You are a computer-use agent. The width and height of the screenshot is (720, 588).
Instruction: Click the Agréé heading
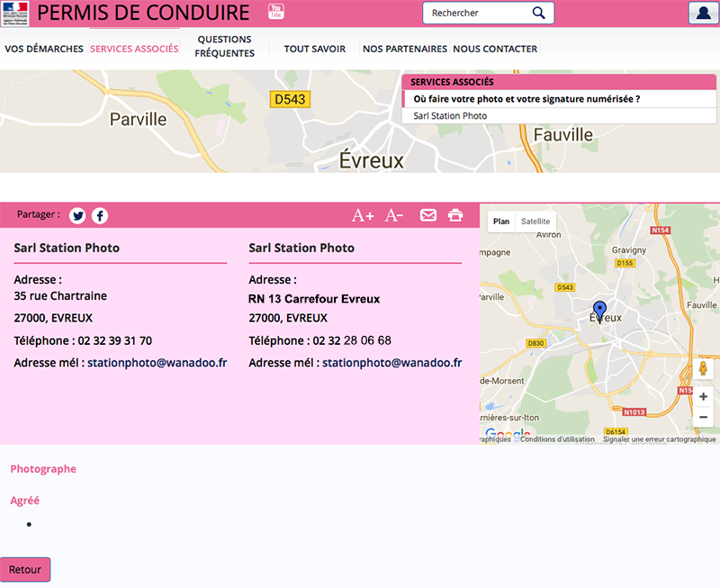click(x=25, y=501)
